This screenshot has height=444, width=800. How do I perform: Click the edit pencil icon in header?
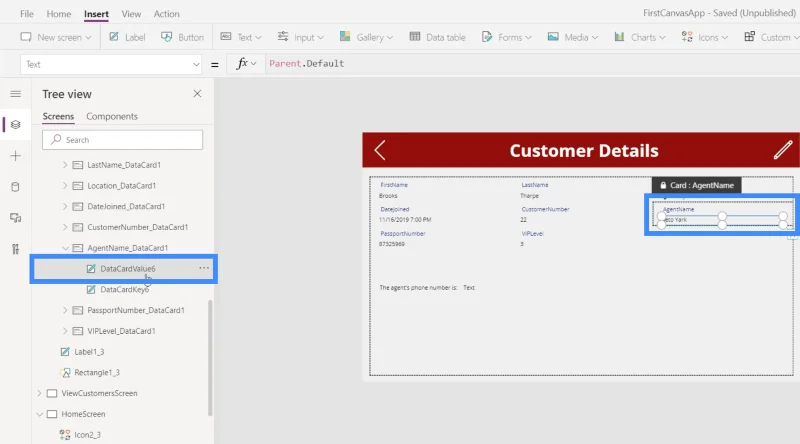point(782,150)
